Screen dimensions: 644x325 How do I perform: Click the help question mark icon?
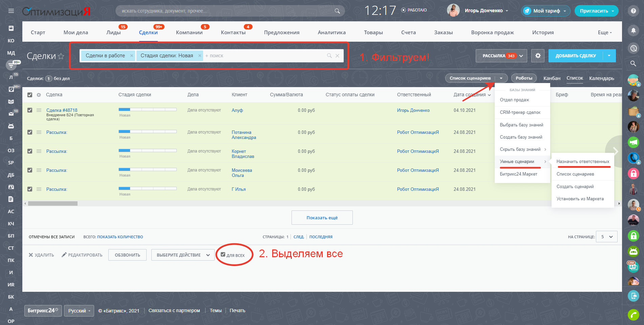click(x=633, y=11)
